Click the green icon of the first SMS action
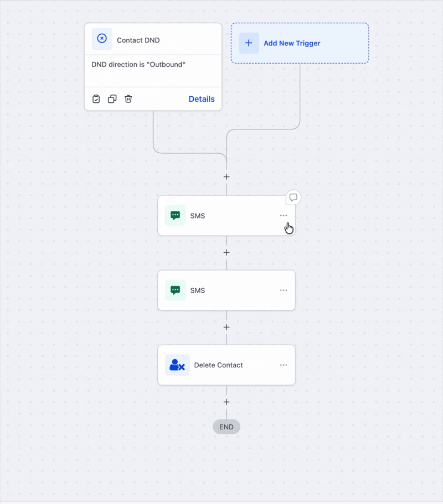The image size is (443, 504). pyautogui.click(x=175, y=216)
